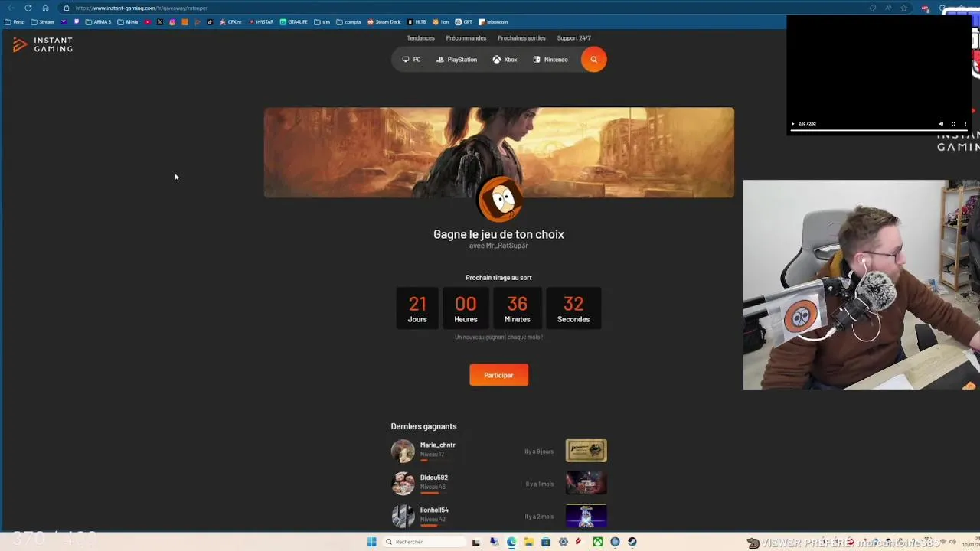Open the overlay video player's more options
Viewport: 980px width, 551px height.
tap(965, 124)
